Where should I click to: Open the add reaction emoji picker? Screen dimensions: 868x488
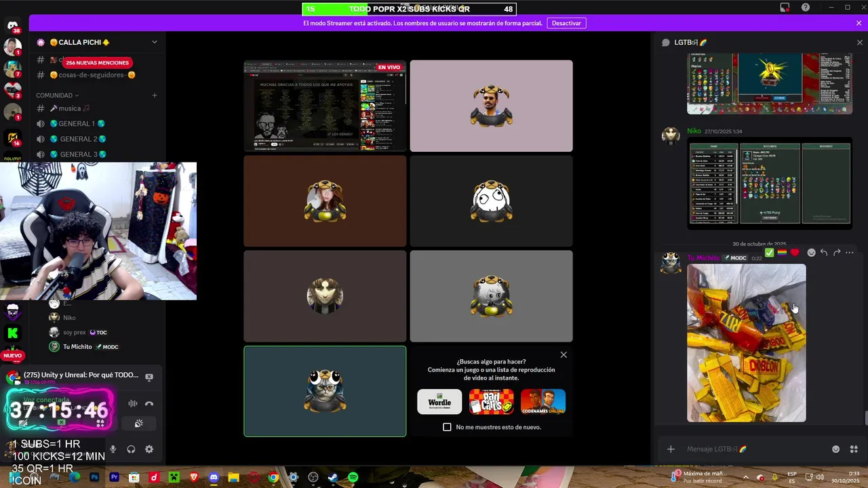point(811,253)
